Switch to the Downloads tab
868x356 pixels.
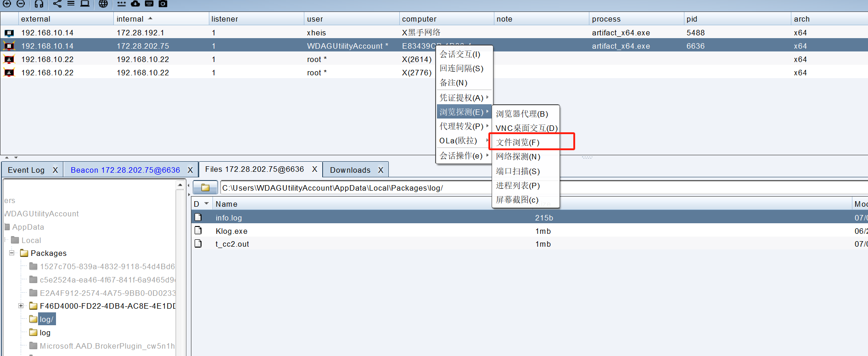click(x=350, y=170)
